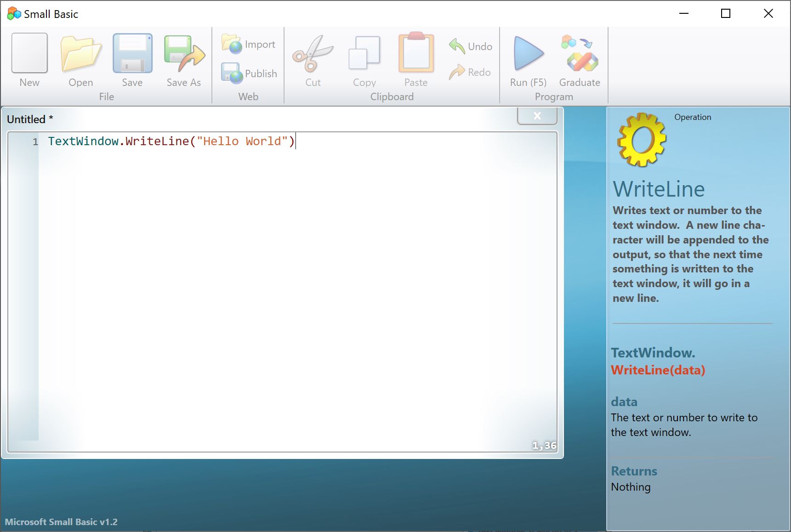The height and width of the screenshot is (532, 791).
Task: Click the yellow gear Operation icon
Action: (642, 140)
